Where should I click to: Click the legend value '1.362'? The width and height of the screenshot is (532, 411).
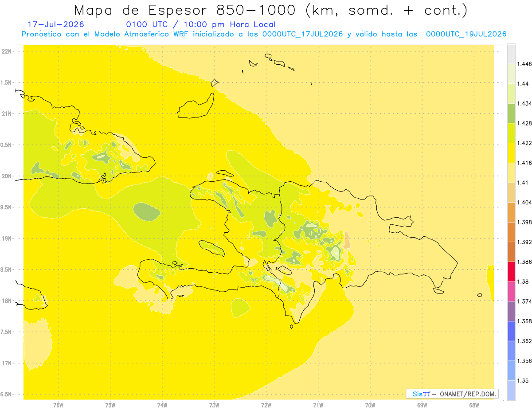coord(524,341)
